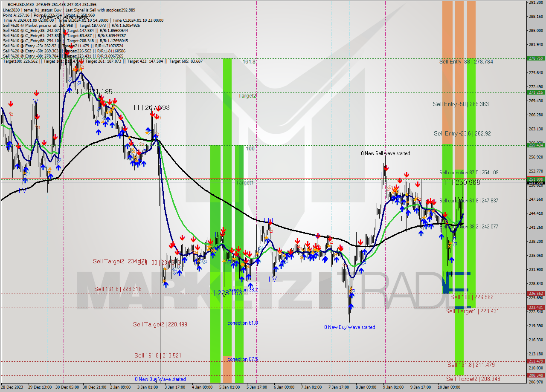Click the '3 Jan 17:00' date label
546x392 pixels.
coord(174,387)
